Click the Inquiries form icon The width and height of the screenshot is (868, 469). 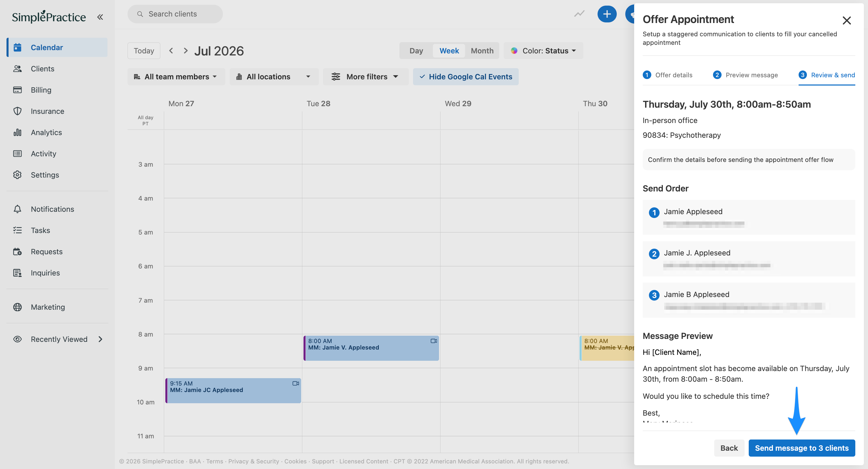pos(17,273)
